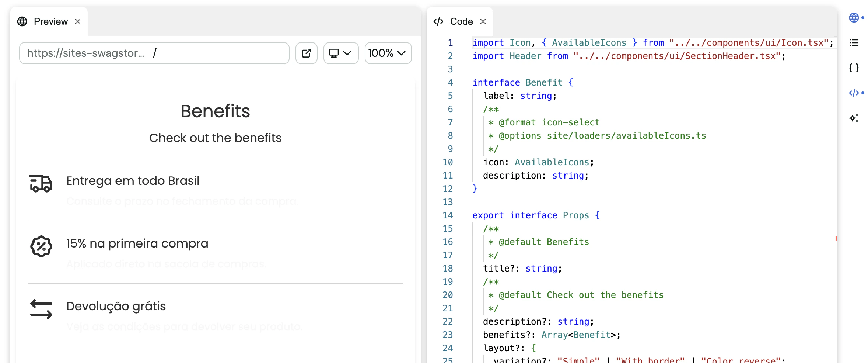Click 'icon: AvailableIcons;' on line 10

539,162
